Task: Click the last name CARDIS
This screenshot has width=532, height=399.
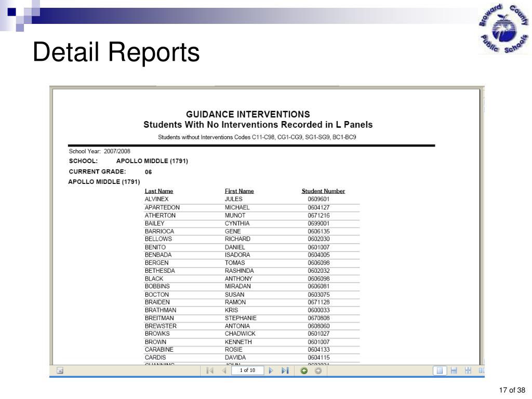Action: pyautogui.click(x=155, y=357)
